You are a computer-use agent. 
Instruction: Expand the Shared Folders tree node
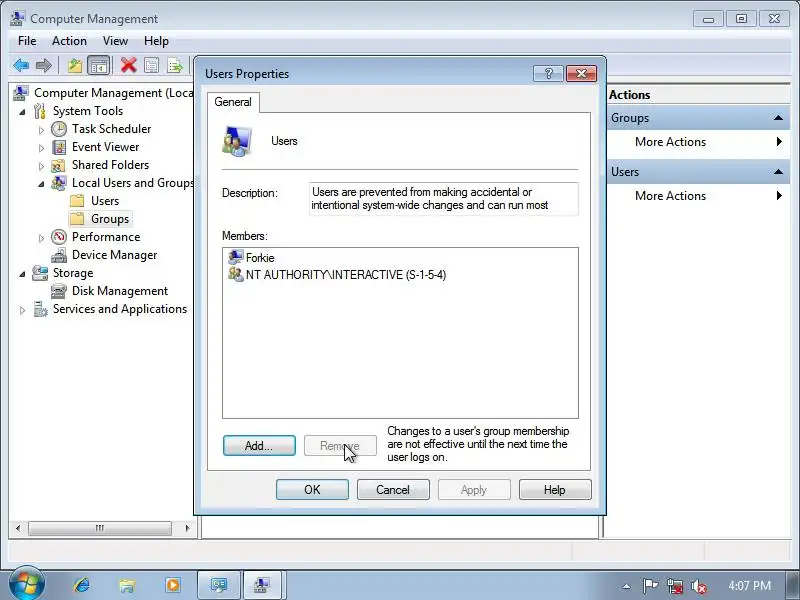41,166
